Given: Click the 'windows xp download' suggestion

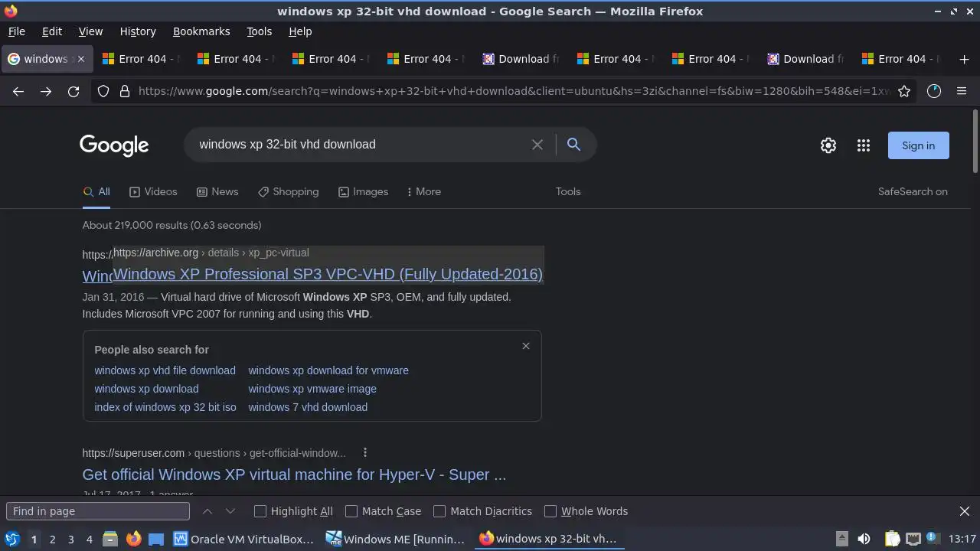Looking at the screenshot, I should (146, 389).
